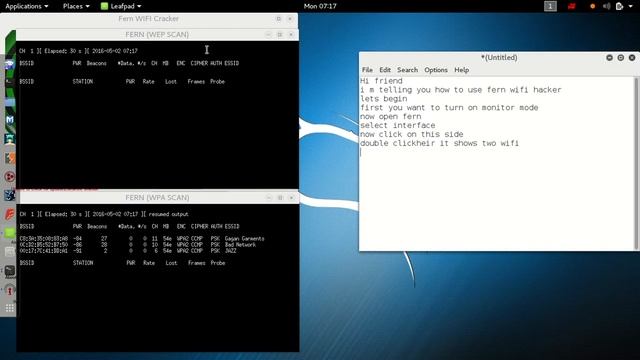This screenshot has width=640, height=360.
Task: Open Metasploit from the dock (blue M icon)
Action: pos(10,120)
